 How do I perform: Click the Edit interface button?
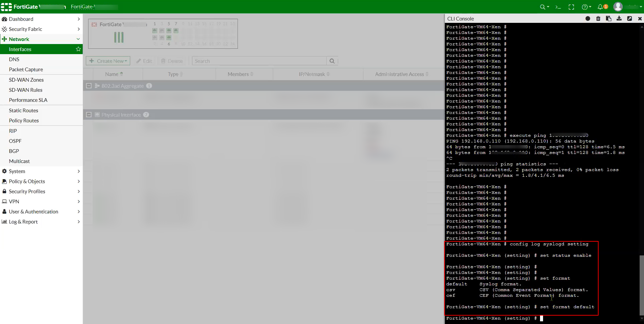tap(144, 61)
